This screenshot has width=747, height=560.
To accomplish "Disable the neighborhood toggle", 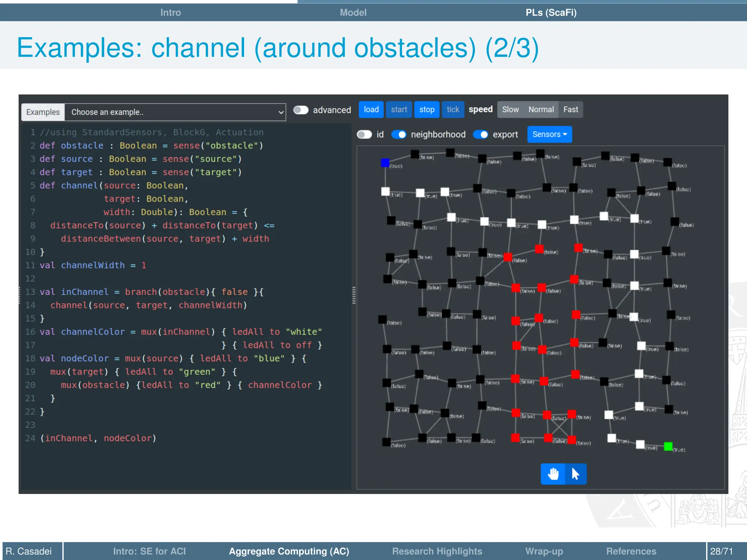I will coord(399,135).
